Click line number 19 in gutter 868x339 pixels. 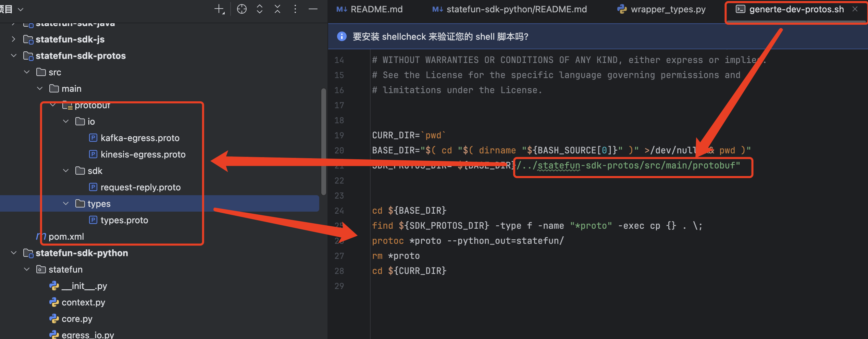339,136
